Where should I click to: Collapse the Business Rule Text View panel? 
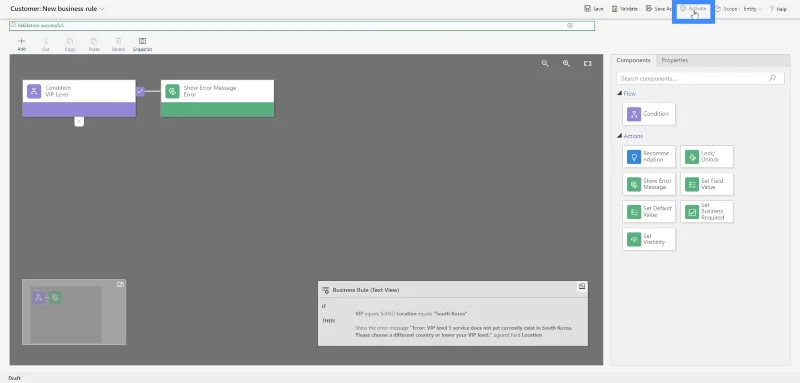(x=582, y=287)
